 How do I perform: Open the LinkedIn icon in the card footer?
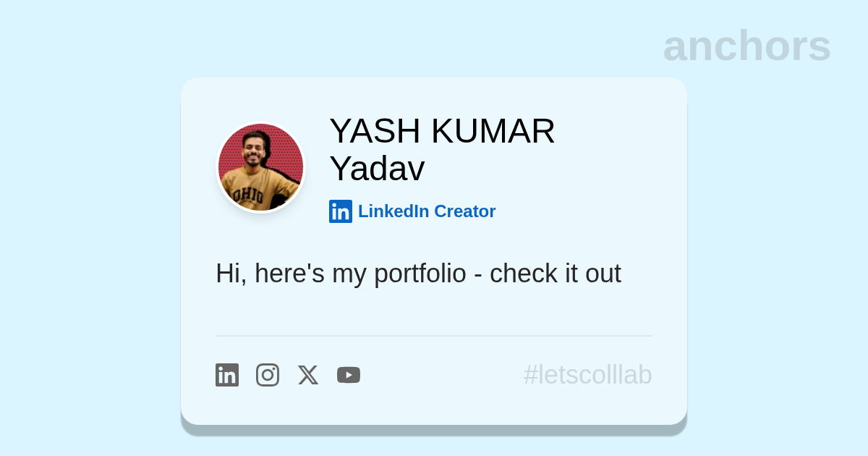pyautogui.click(x=227, y=375)
